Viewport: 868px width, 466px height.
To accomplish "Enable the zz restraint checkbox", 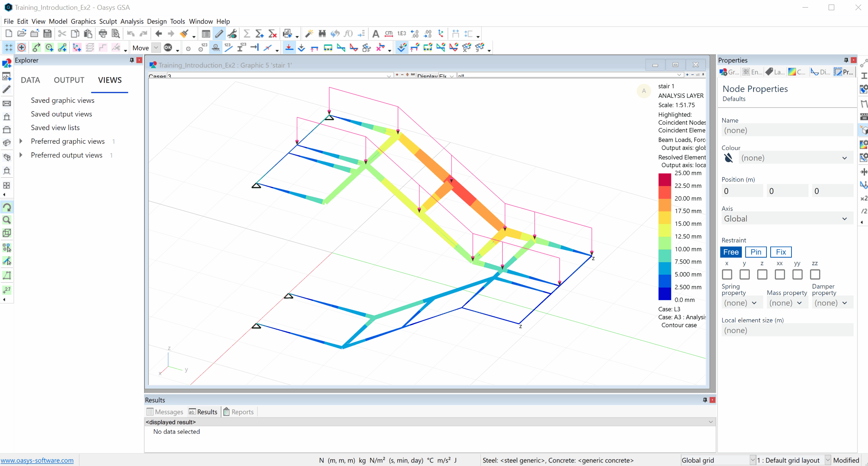I will [x=815, y=274].
